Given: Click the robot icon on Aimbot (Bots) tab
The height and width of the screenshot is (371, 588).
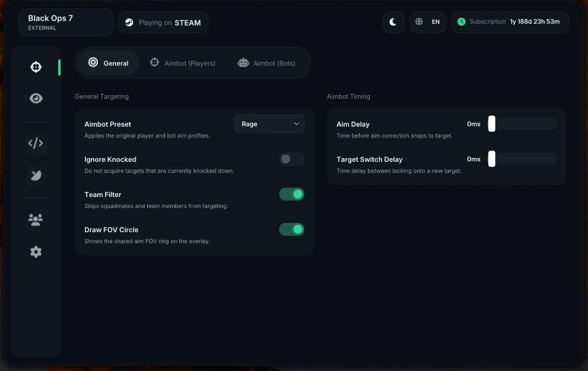Looking at the screenshot, I should pos(243,63).
